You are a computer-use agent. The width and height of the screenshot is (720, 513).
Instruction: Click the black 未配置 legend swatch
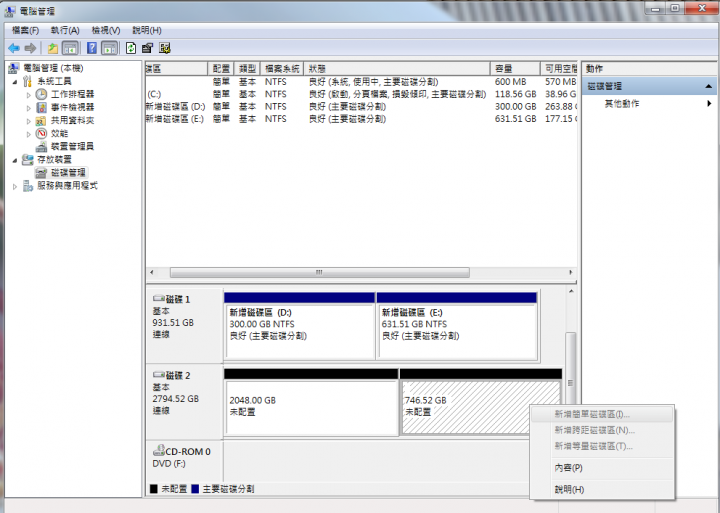(x=153, y=489)
